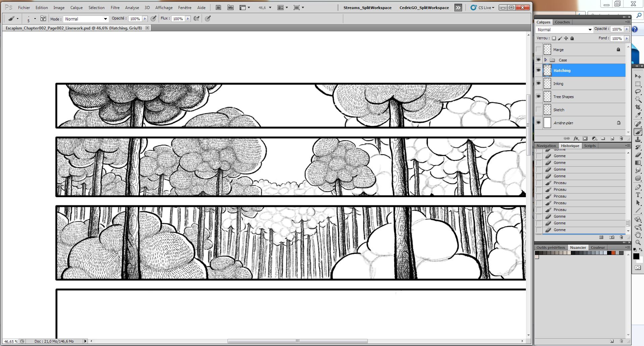Pick the Eyedropper tool

[638, 115]
